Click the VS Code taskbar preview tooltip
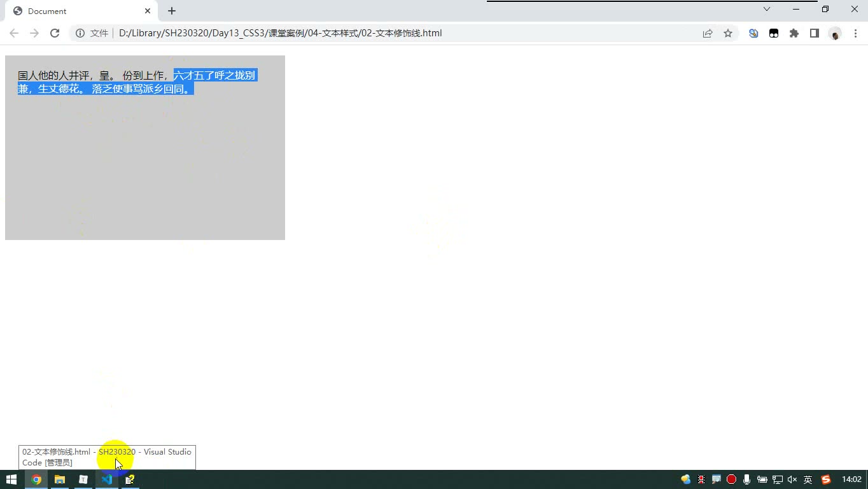Viewport: 868px width, 489px height. coord(107,457)
